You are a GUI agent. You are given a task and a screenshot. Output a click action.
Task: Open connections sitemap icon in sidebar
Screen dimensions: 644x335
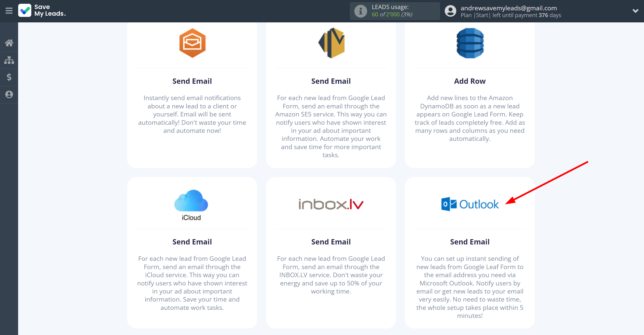(x=9, y=60)
